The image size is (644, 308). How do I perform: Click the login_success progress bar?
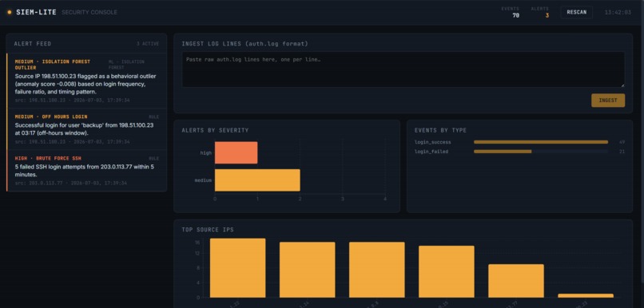(541, 142)
